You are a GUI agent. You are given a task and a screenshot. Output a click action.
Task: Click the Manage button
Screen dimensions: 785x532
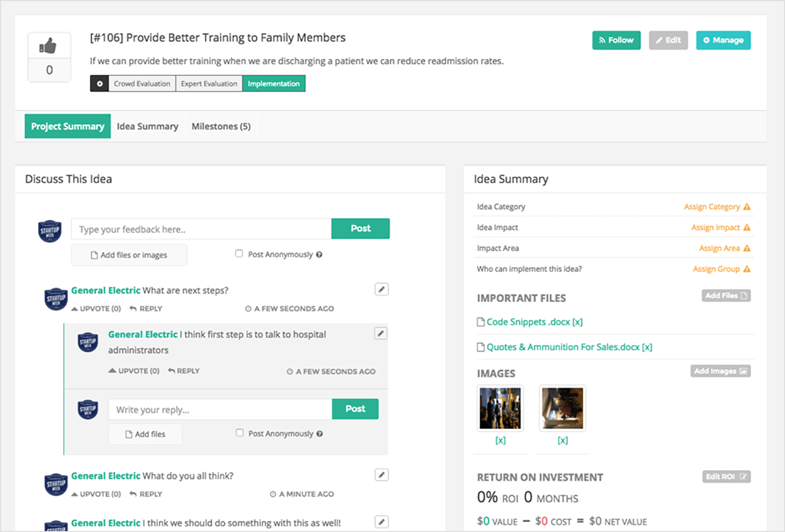pyautogui.click(x=723, y=40)
